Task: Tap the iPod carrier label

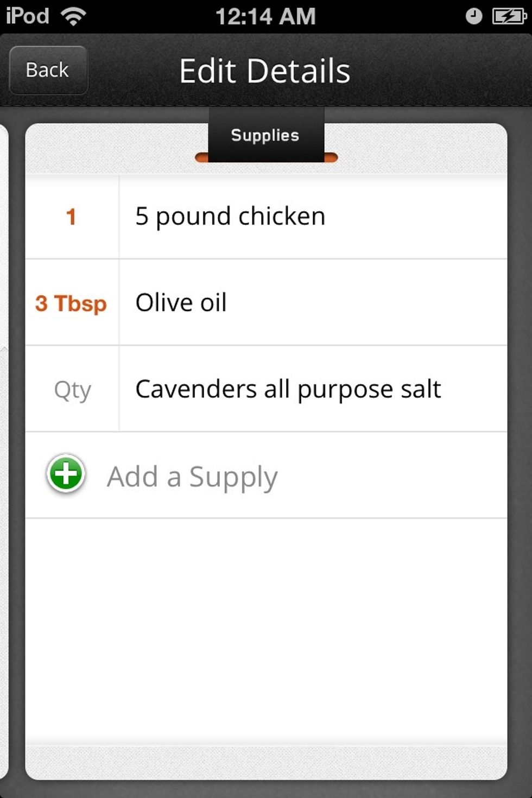Action: click(28, 16)
